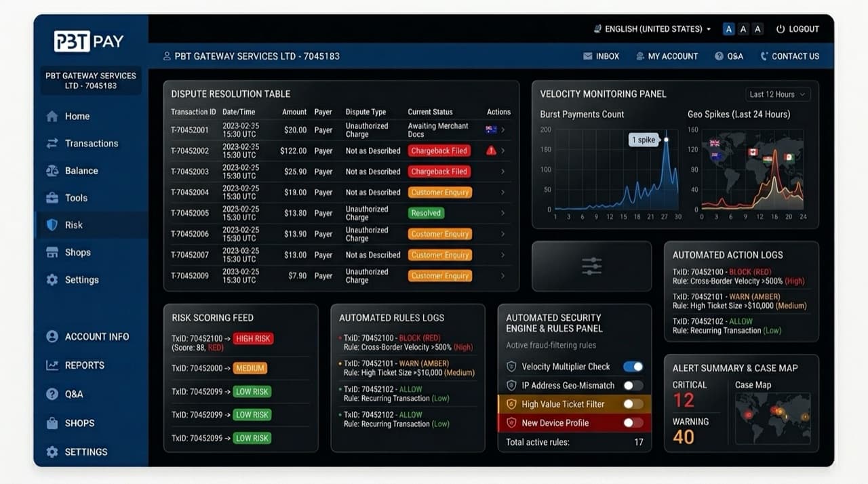Click the Reports chart icon
The width and height of the screenshot is (868, 484).
coord(52,365)
